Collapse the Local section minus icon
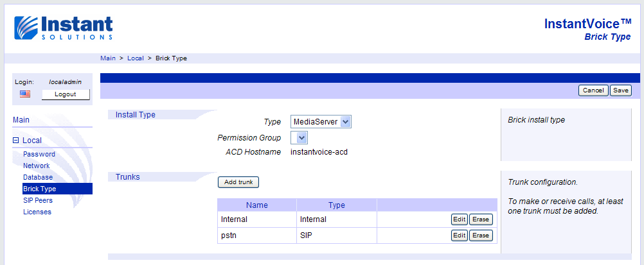Viewport: 644px width, 265px height. 15,141
